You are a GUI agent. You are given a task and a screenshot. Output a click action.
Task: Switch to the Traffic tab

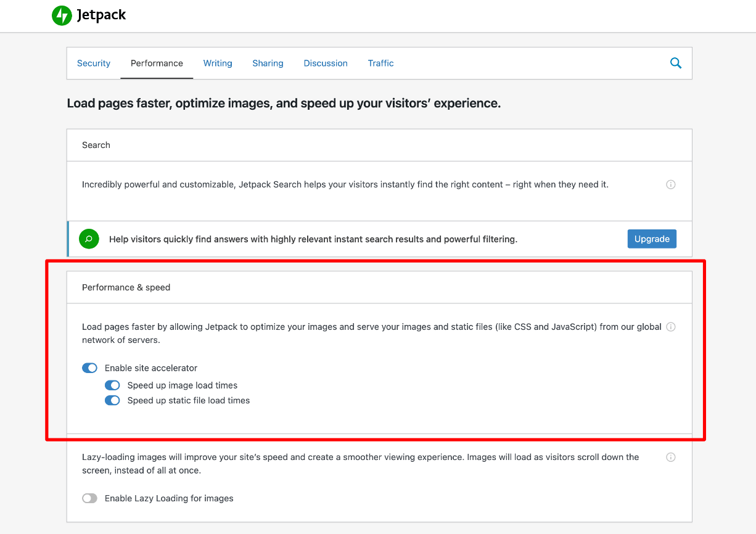[x=380, y=64]
